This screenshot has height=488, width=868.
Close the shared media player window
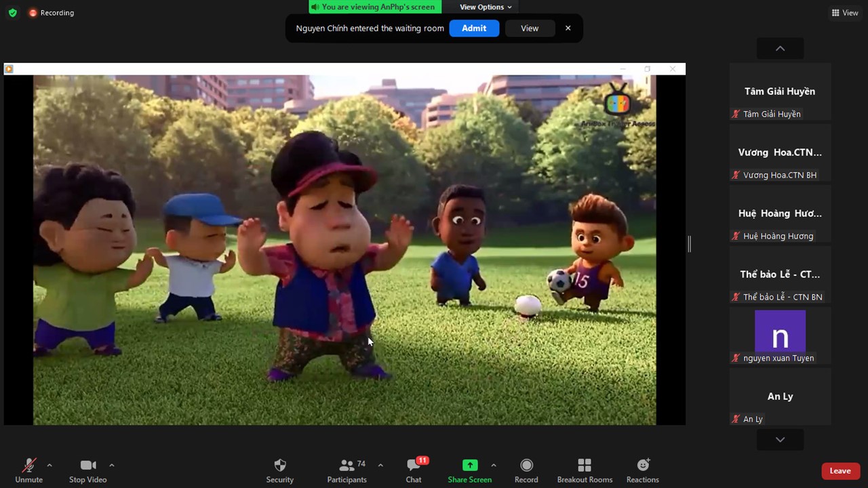coord(673,68)
